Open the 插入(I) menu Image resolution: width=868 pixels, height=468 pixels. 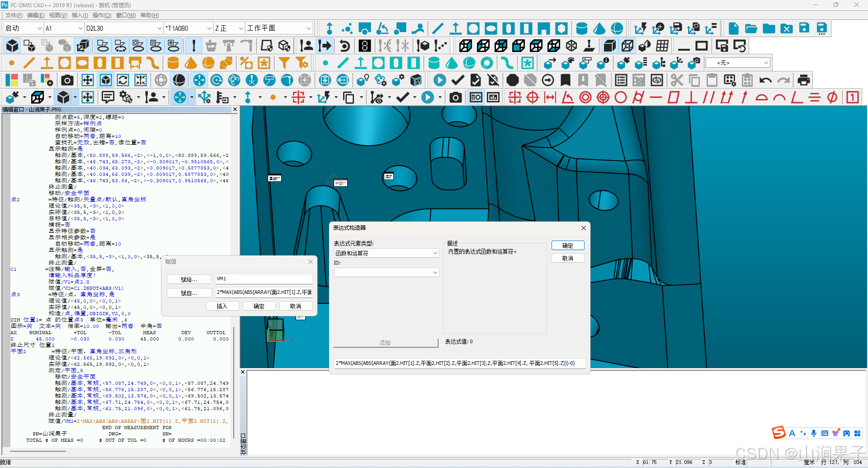[80, 15]
